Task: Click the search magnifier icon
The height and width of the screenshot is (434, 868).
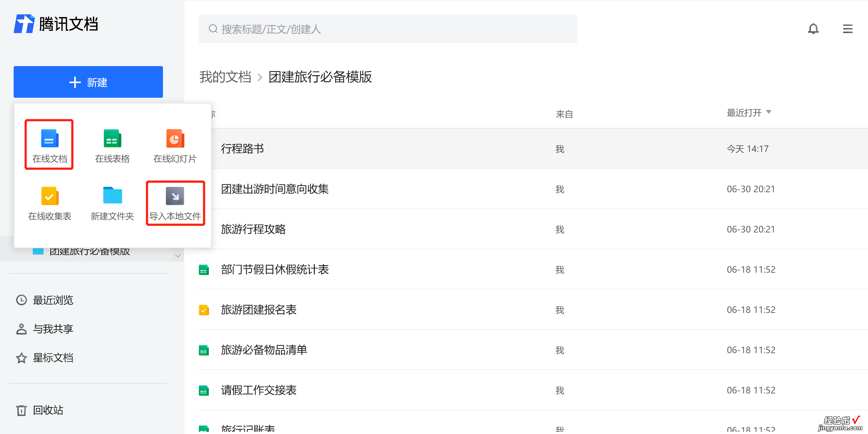Action: [x=213, y=29]
